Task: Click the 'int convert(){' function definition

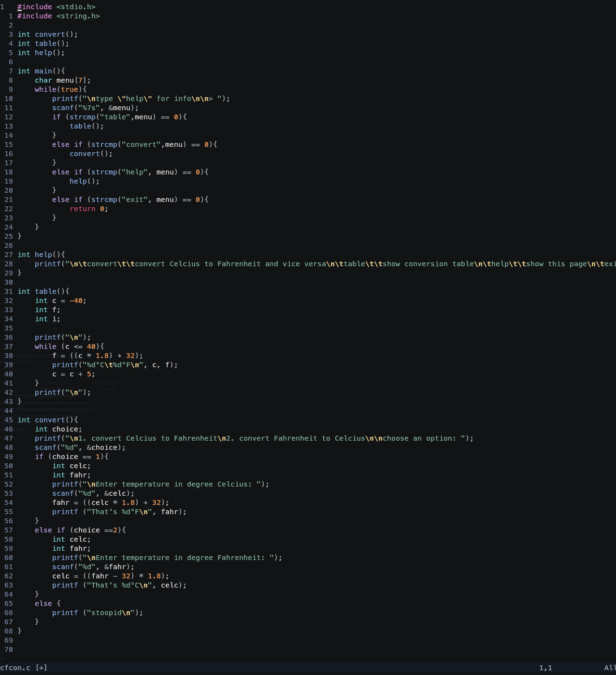Action: tap(48, 420)
